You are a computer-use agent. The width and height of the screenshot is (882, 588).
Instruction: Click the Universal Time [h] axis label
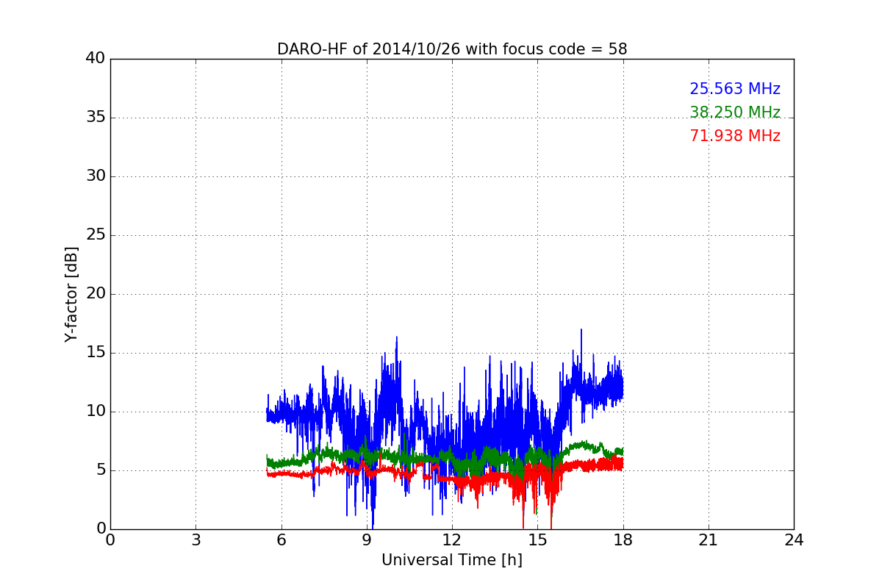[452, 560]
